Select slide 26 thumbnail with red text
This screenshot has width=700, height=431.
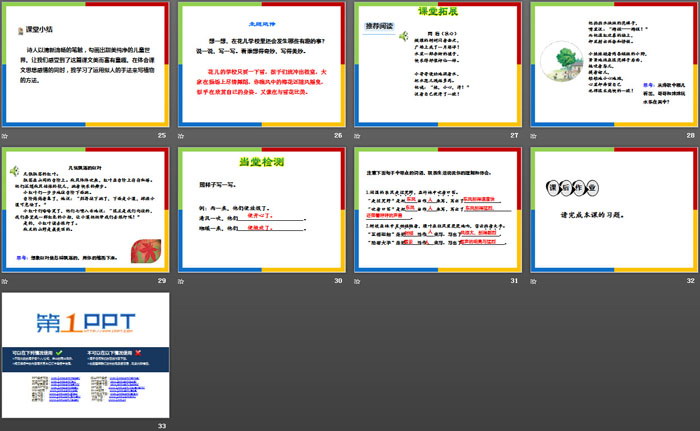[262, 64]
